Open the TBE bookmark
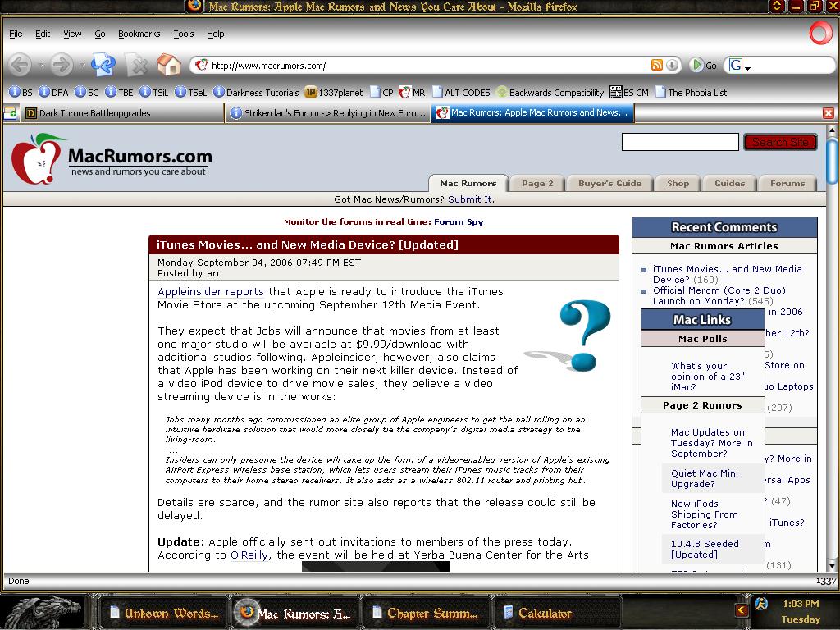Image resolution: width=840 pixels, height=630 pixels. point(119,92)
